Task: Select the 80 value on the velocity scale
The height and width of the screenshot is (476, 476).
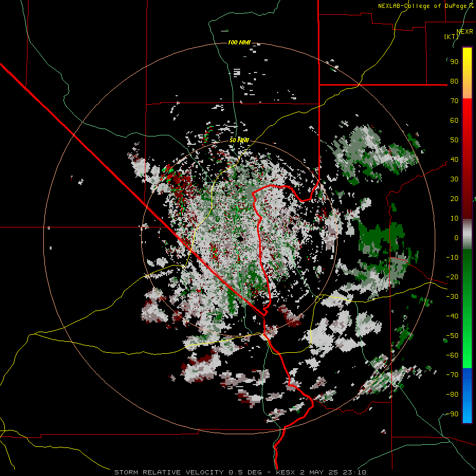Action: (x=454, y=81)
